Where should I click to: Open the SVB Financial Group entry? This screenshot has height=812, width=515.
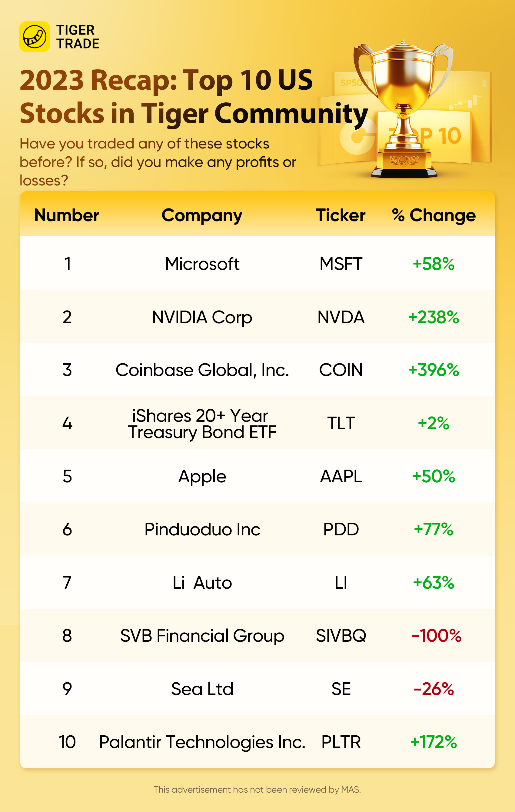(x=202, y=636)
